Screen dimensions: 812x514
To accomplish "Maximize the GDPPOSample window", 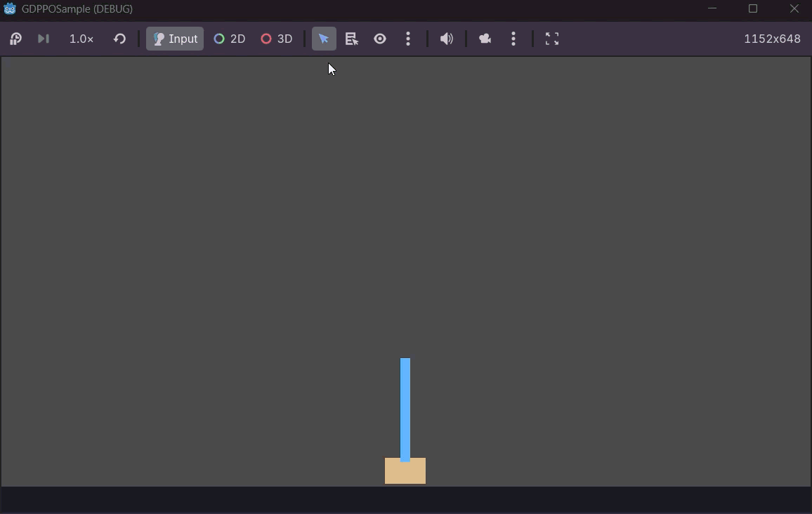I will tap(753, 9).
